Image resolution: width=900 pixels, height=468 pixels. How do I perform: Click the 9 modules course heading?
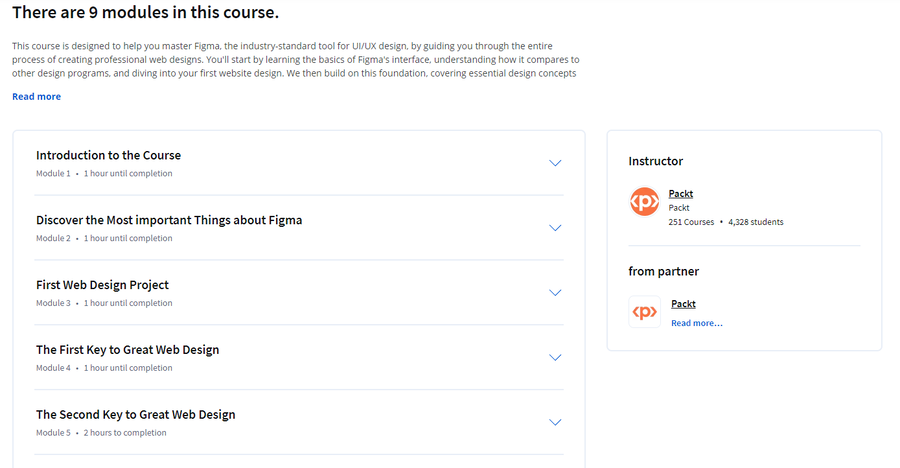[146, 12]
